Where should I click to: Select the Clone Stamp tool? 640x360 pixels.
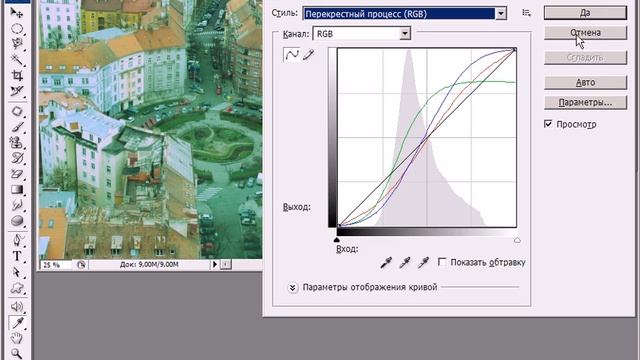click(x=17, y=142)
